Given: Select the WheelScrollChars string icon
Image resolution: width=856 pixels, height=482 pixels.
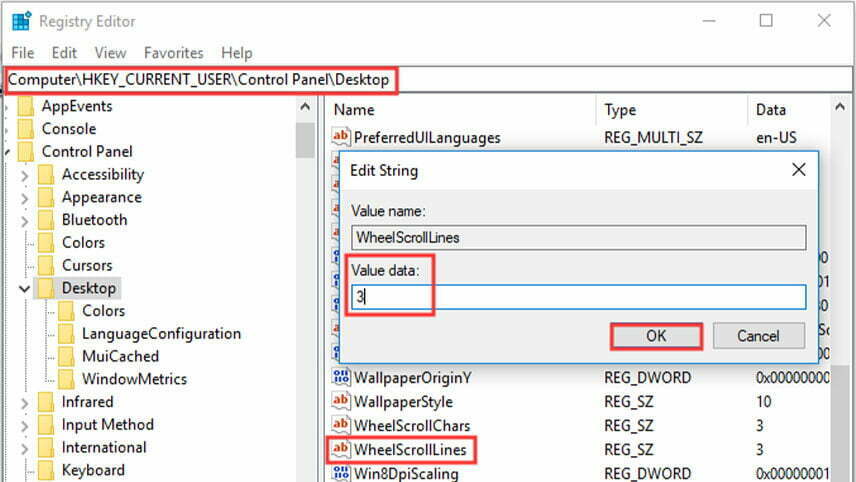Looking at the screenshot, I should 341,425.
